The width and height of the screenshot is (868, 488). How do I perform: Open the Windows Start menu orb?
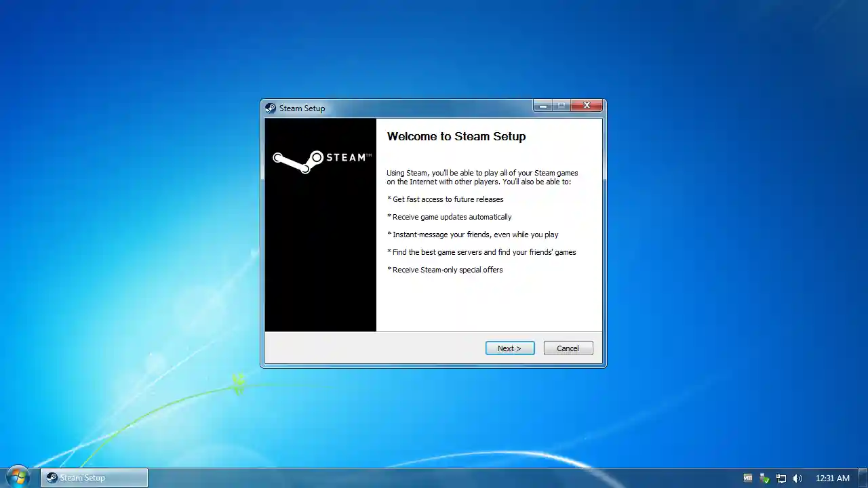(x=18, y=477)
